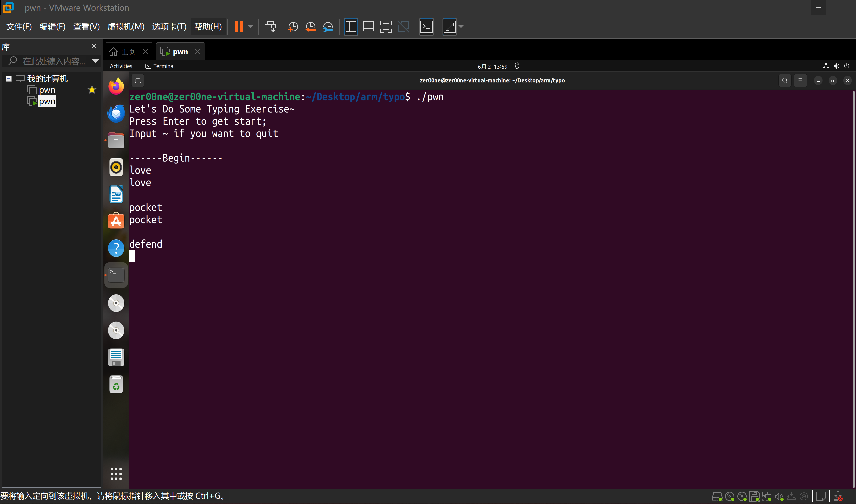Send Ctrl+Alt+Del to the VM

point(271,26)
